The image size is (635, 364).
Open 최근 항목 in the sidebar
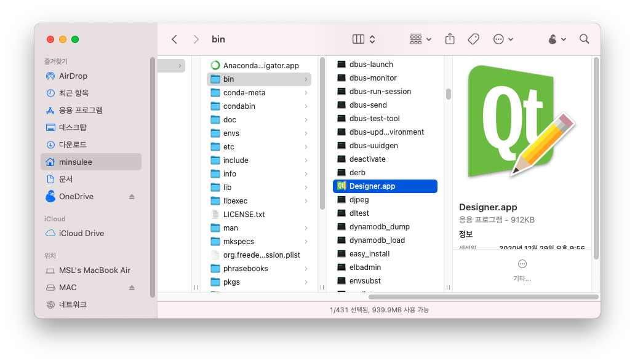[x=91, y=93]
